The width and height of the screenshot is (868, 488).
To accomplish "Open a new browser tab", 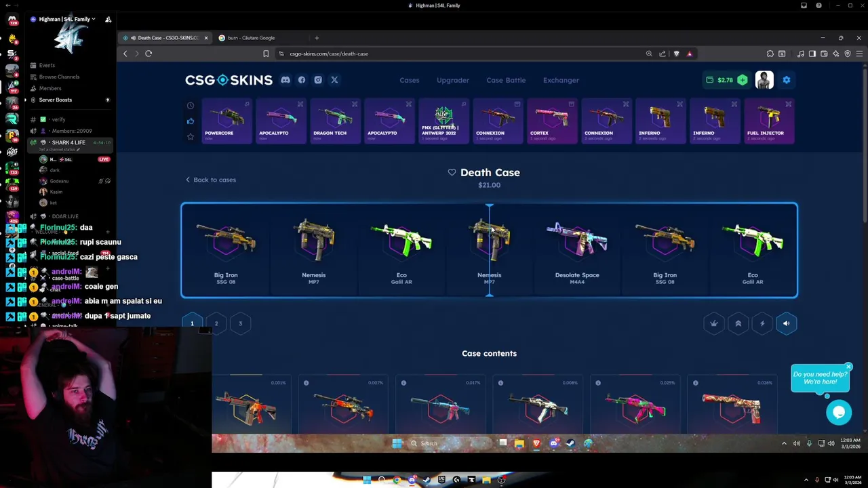I will click(x=317, y=38).
